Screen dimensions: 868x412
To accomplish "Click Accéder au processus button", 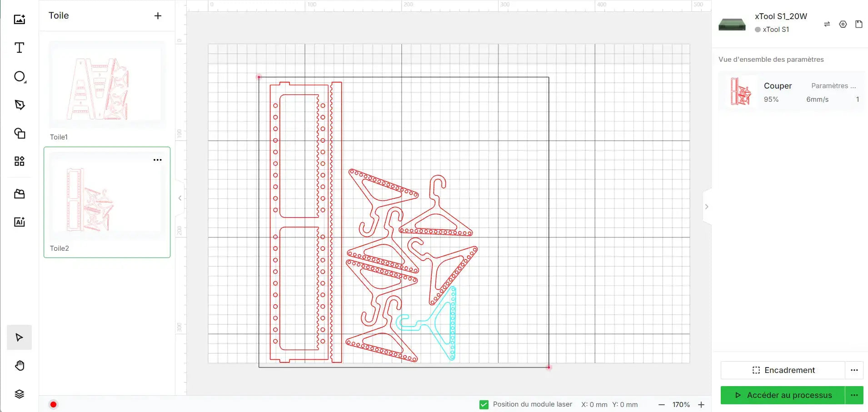I will [x=783, y=395].
